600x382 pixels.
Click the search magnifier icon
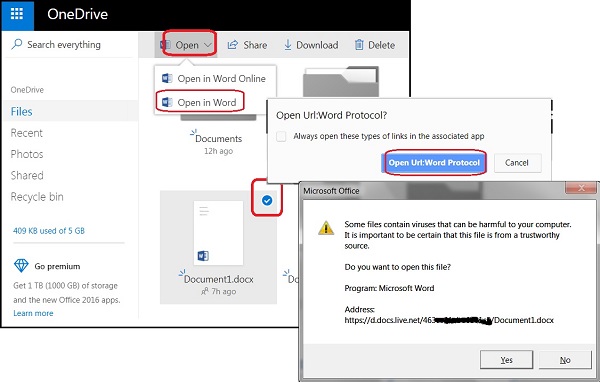coord(17,44)
